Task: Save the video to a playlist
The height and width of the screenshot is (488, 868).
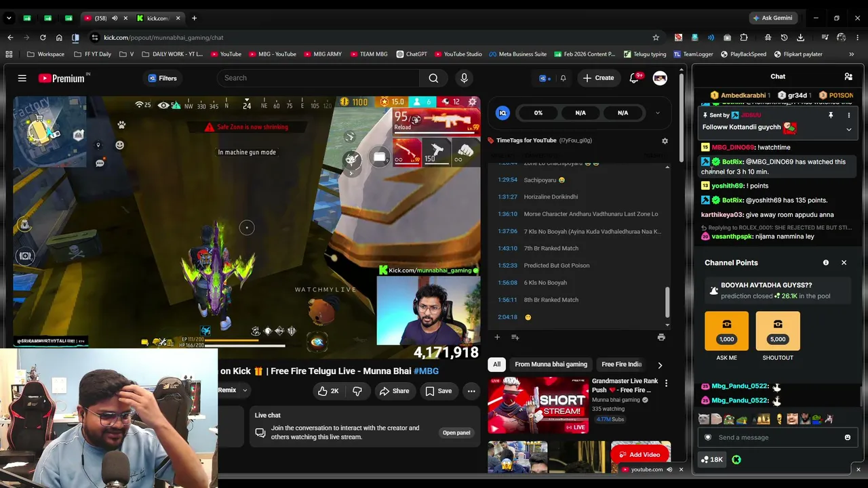Action: point(438,391)
